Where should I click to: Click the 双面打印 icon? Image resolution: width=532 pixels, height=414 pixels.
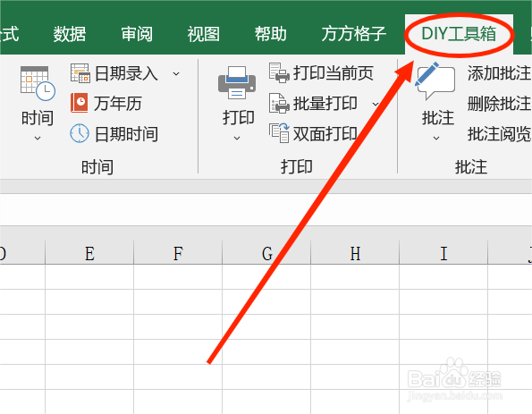tap(279, 133)
